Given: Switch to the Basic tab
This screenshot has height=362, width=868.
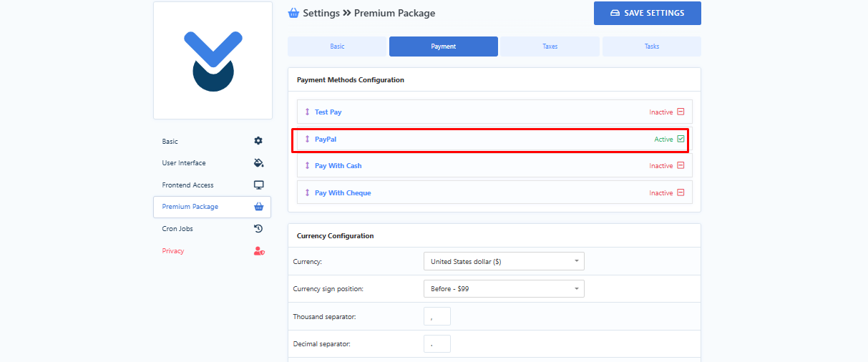Looking at the screenshot, I should pos(337,47).
